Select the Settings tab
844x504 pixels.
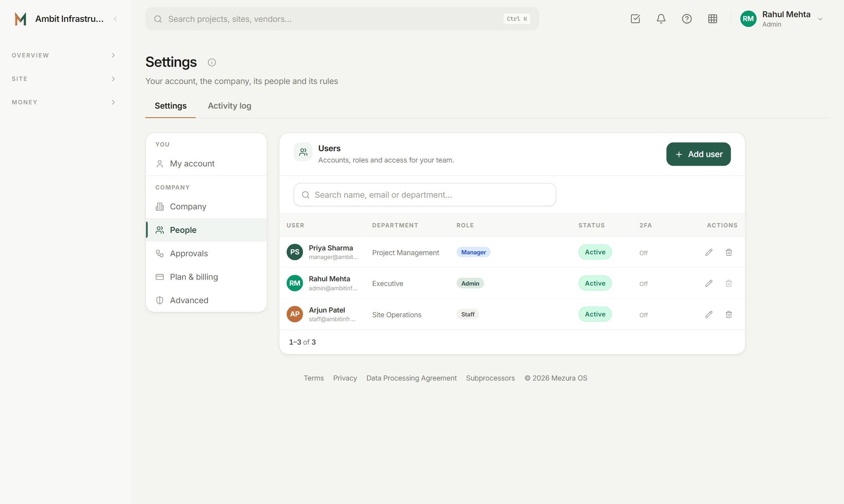coord(170,106)
